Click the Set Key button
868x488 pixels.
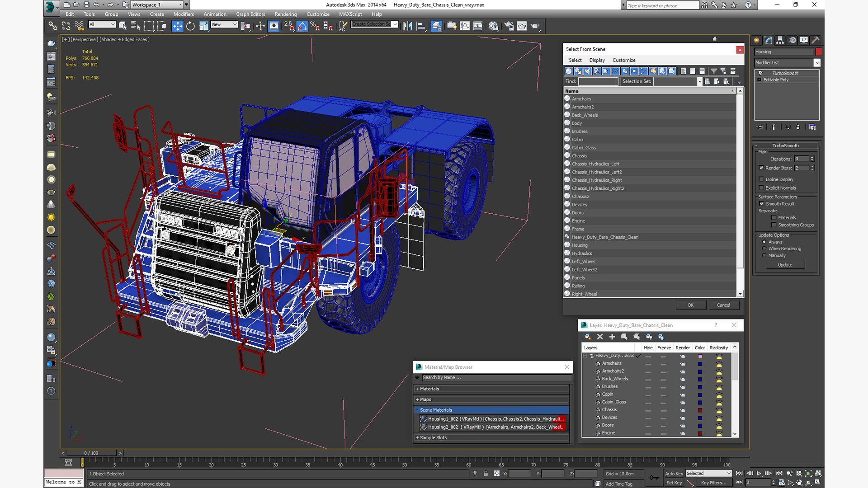[x=674, y=483]
